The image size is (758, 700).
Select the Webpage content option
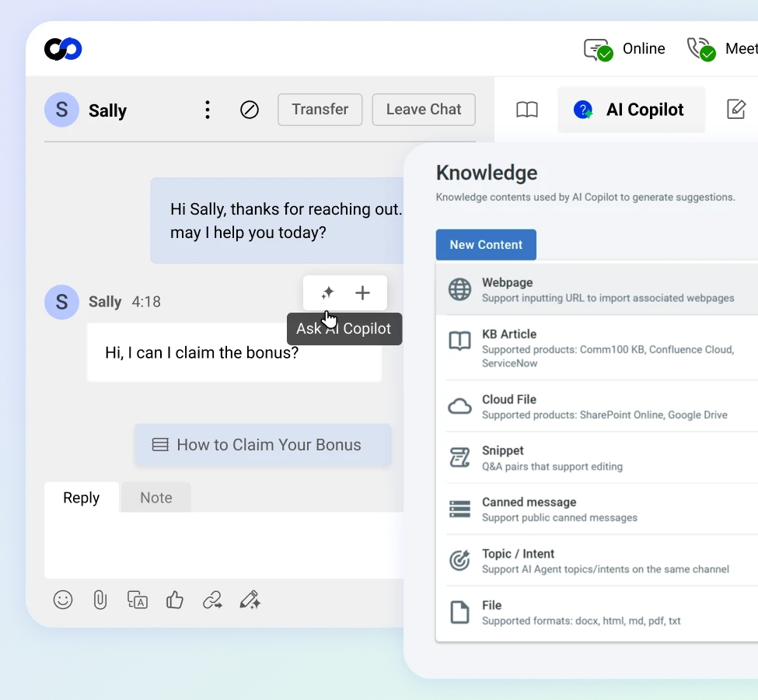[x=596, y=290]
